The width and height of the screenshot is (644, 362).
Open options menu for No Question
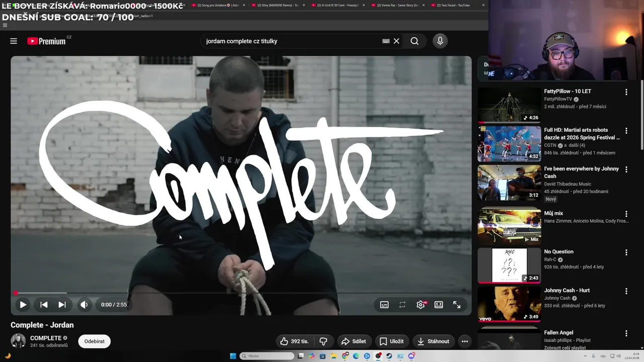pyautogui.click(x=626, y=252)
